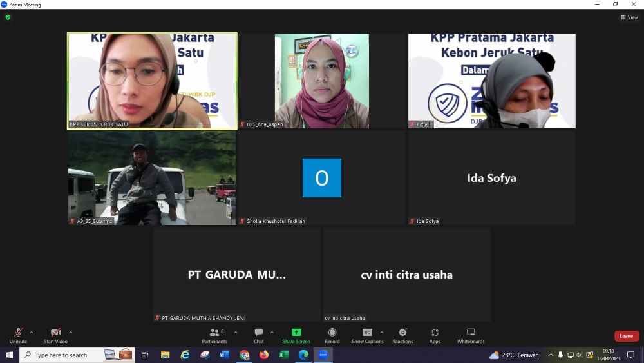Viewport: 644px width, 363px height.
Task: Open the Participants panel
Action: point(214,334)
